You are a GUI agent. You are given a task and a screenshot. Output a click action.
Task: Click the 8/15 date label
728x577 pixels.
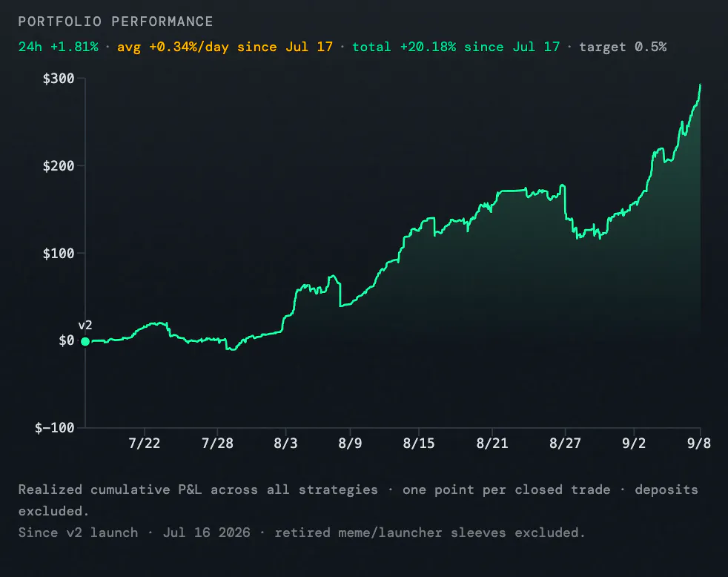(419, 444)
